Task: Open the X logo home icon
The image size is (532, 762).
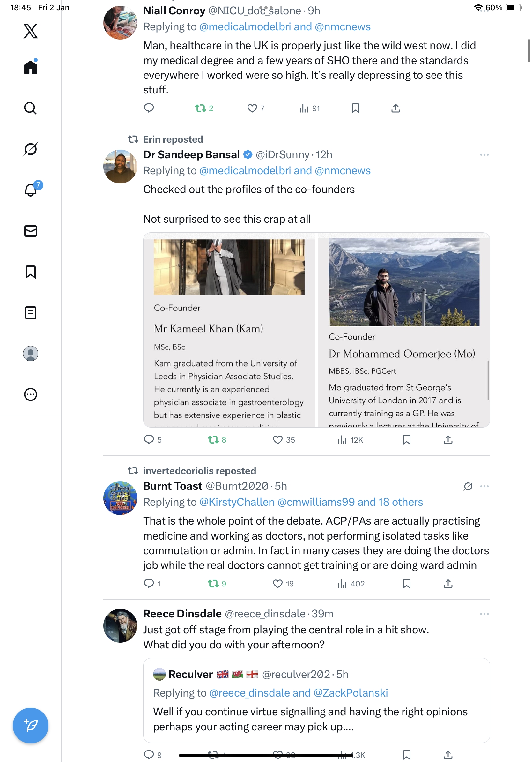Action: [31, 31]
